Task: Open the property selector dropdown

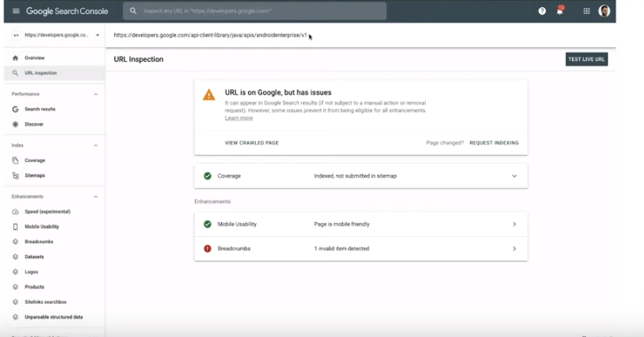Action: coord(56,35)
